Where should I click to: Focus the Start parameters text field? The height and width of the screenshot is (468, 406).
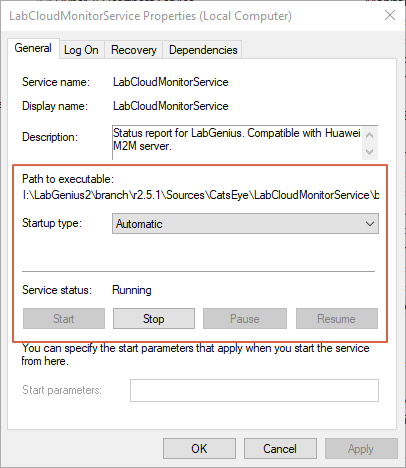click(254, 390)
